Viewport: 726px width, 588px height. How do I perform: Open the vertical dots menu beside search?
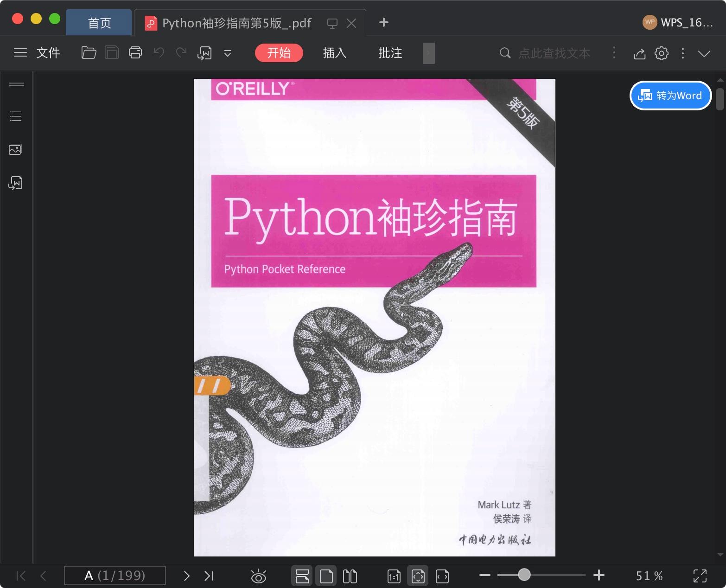(614, 53)
